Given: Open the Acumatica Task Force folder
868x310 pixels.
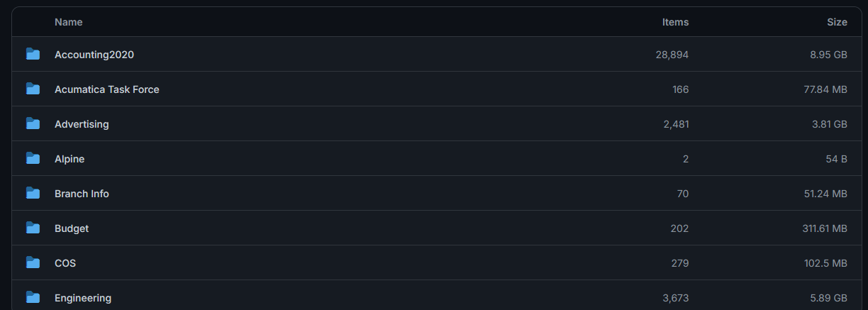Looking at the screenshot, I should pos(107,89).
